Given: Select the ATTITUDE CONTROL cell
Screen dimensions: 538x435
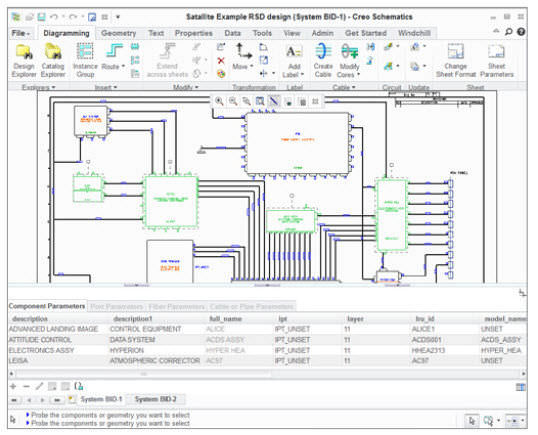Looking at the screenshot, I should pyautogui.click(x=40, y=340).
